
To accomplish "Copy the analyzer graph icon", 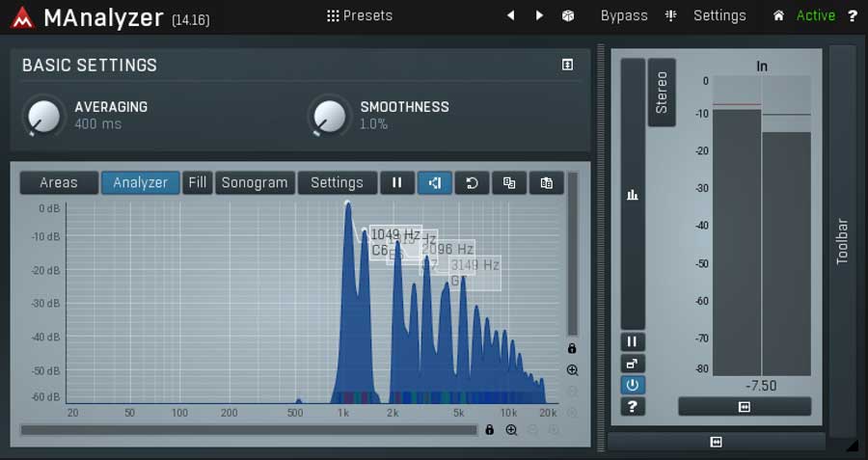I will [x=509, y=182].
